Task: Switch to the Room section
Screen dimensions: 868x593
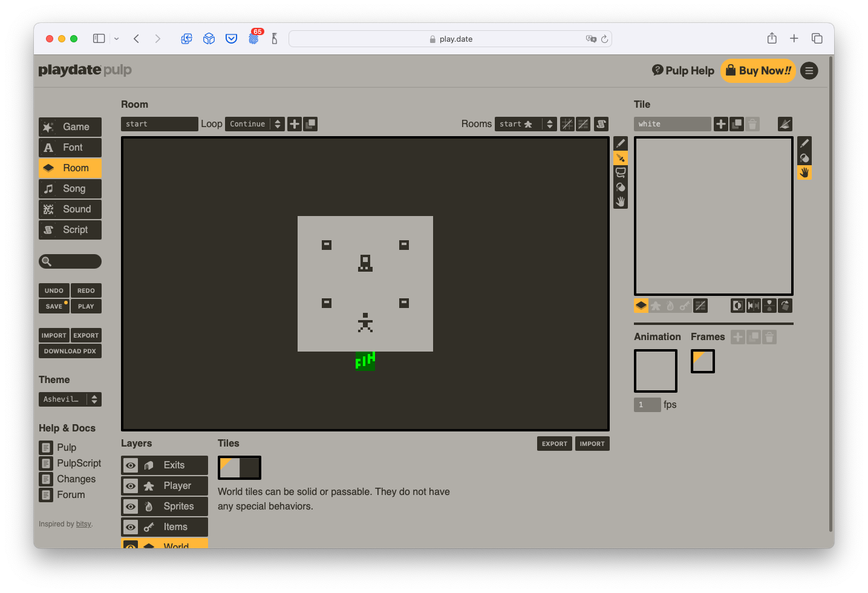Action: tap(70, 168)
